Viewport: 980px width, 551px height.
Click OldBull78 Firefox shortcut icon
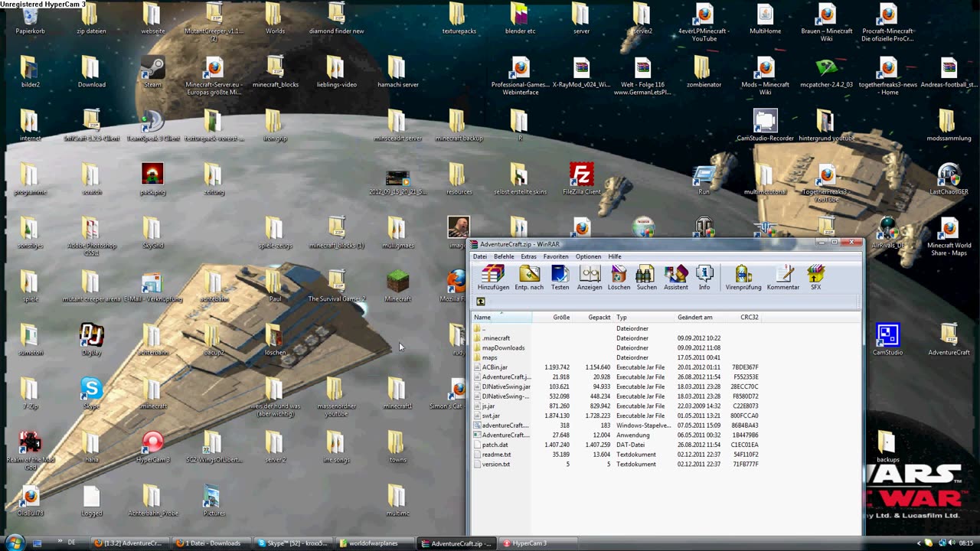(x=30, y=500)
